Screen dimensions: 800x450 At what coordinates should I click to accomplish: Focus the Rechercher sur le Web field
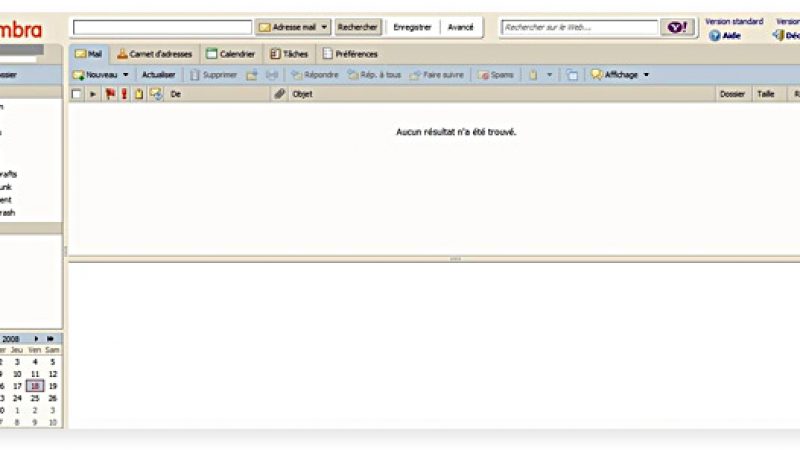point(580,27)
